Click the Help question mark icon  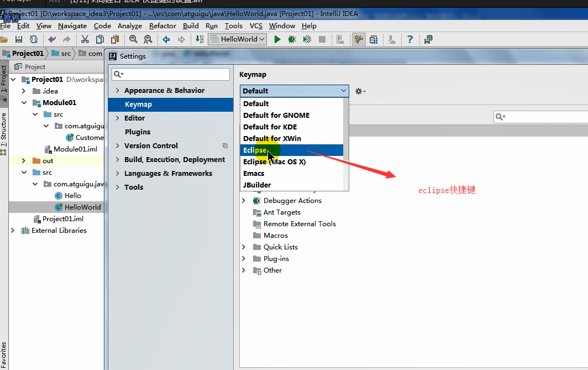pos(410,39)
